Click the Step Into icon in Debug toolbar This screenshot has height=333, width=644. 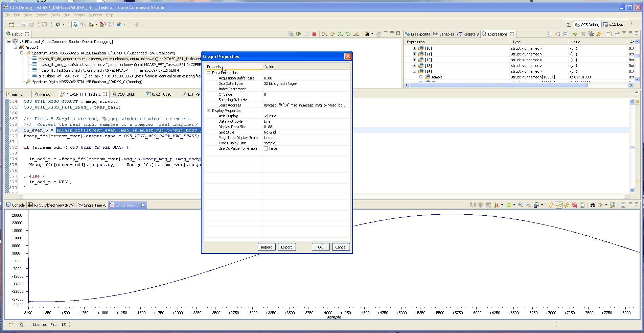pos(324,34)
